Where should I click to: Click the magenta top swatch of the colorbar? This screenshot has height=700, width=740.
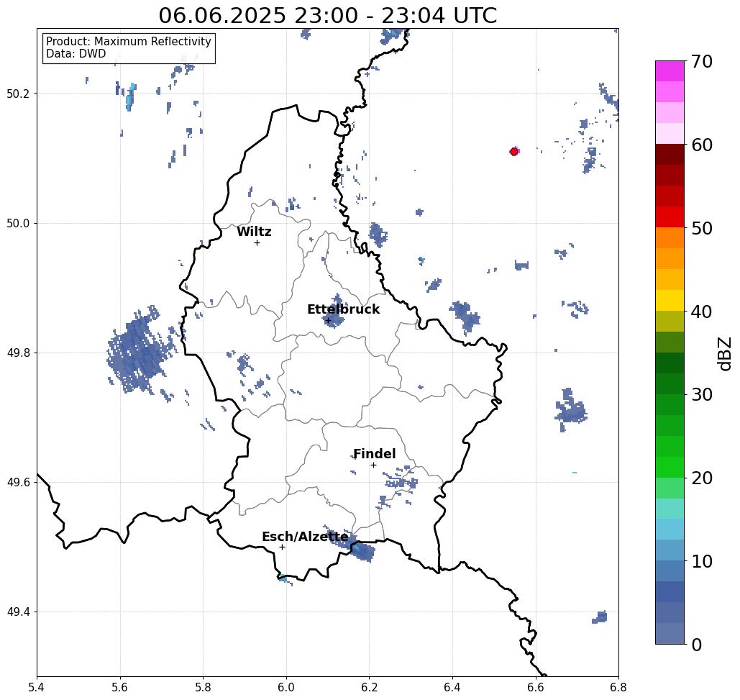pos(670,71)
